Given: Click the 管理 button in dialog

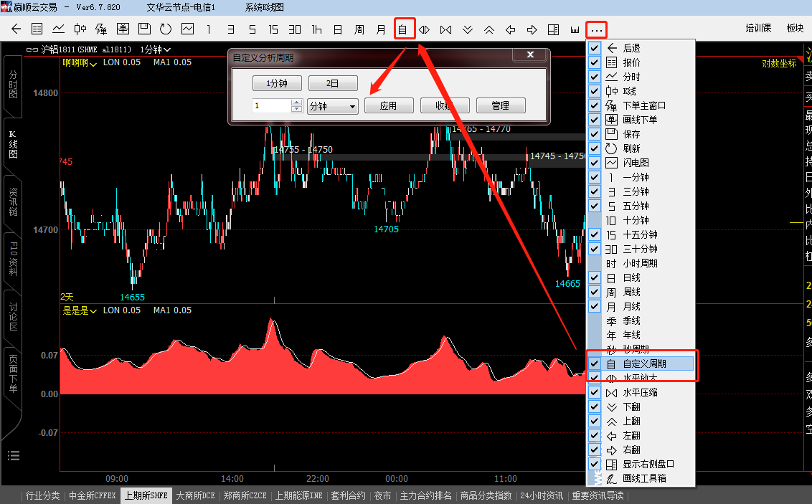Looking at the screenshot, I should pyautogui.click(x=501, y=105).
